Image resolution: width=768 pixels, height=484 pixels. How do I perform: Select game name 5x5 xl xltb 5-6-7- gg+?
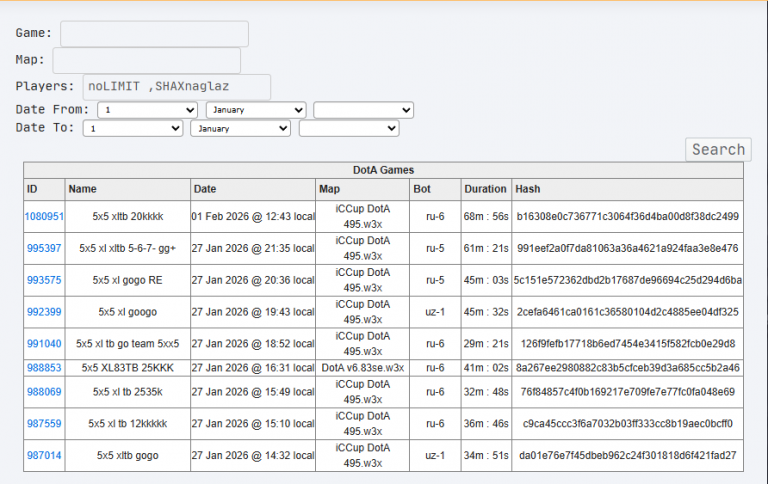(x=127, y=248)
